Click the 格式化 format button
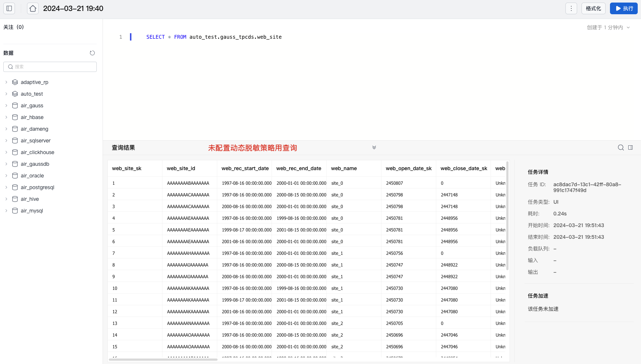Viewport: 641px width, 364px height. 593,8
